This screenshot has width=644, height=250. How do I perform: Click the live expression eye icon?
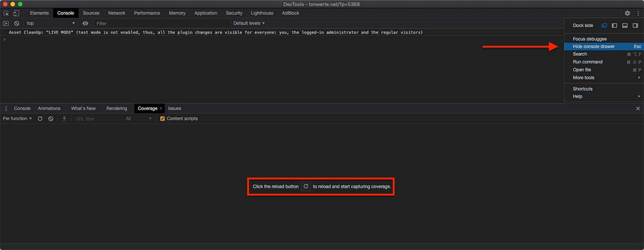[x=85, y=23]
